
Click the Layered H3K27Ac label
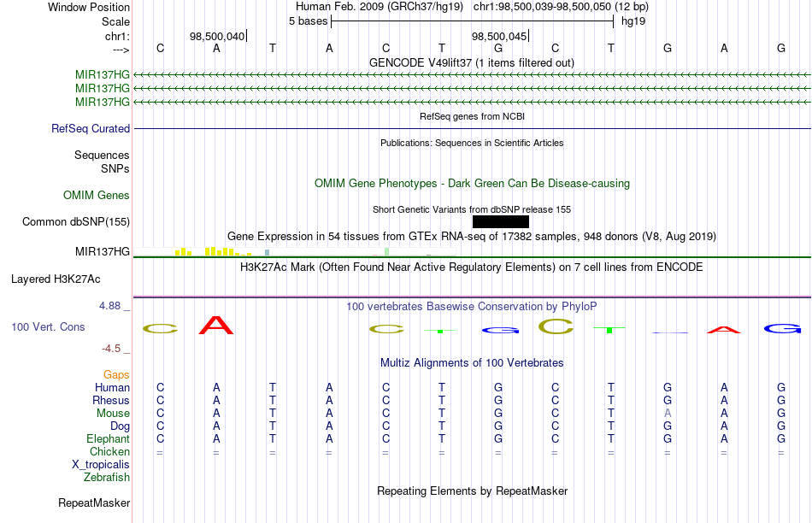coord(56,279)
